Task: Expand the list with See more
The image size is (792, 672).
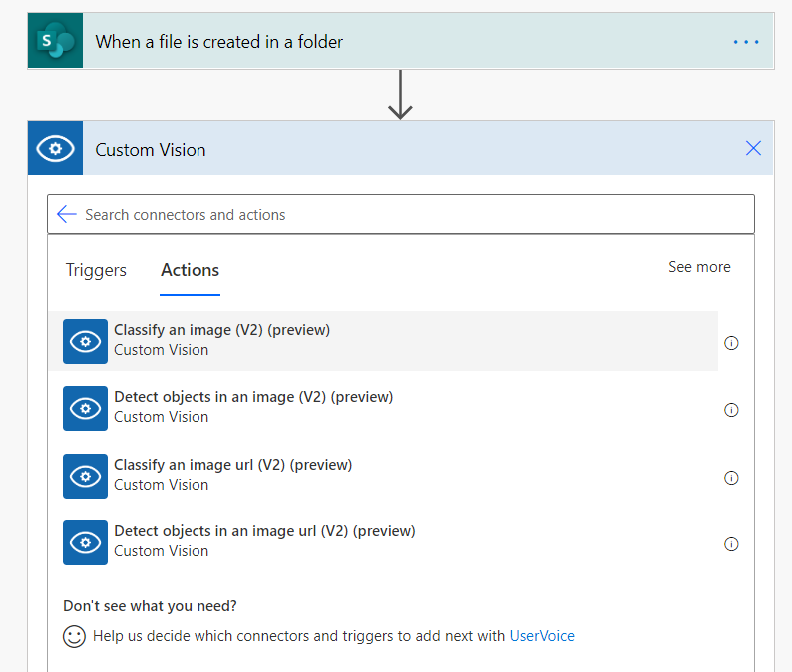Action: (699, 267)
